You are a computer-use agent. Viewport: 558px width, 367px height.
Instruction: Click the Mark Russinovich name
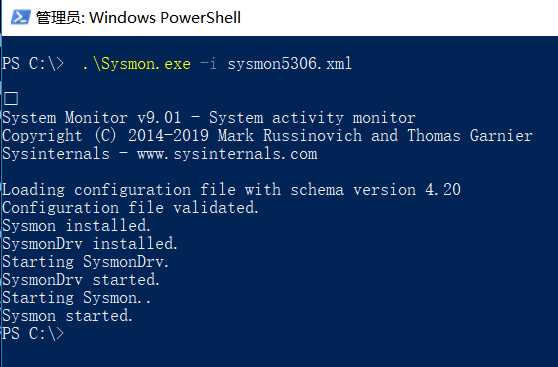[290, 136]
